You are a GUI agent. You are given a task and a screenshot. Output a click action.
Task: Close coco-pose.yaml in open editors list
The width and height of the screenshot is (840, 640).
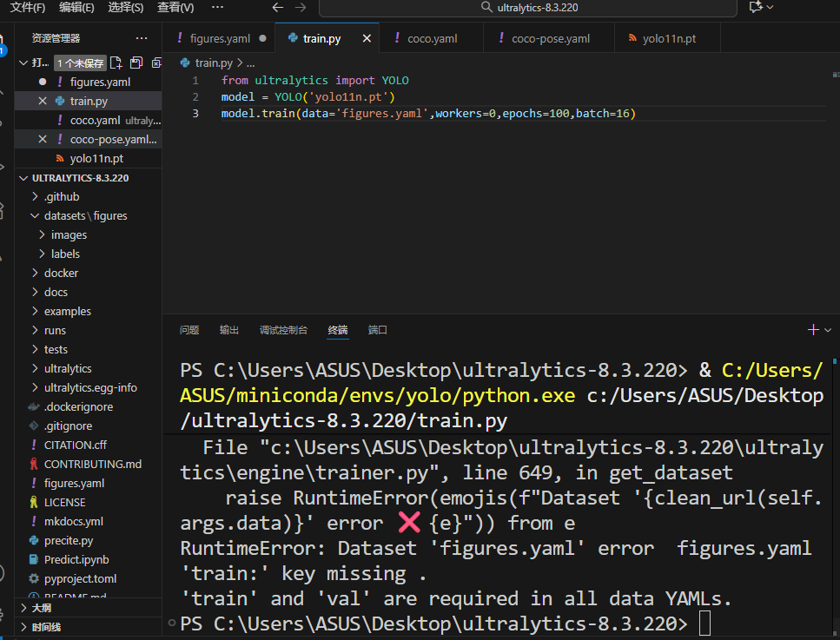[x=43, y=139]
